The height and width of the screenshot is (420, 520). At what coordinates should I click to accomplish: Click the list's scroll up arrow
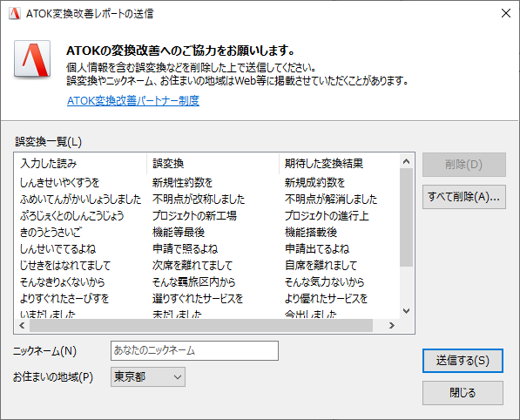coord(406,161)
